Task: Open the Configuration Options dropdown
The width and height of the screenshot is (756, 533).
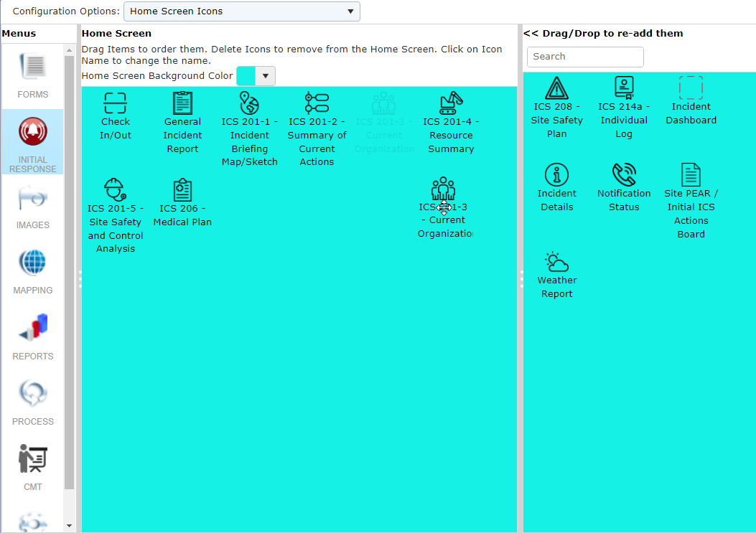Action: tap(242, 11)
